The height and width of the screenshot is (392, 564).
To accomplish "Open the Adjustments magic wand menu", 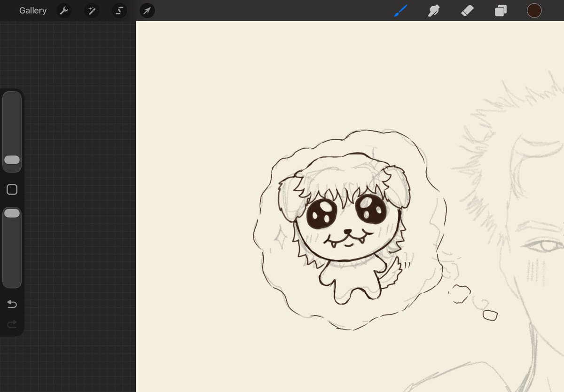I will pos(92,10).
